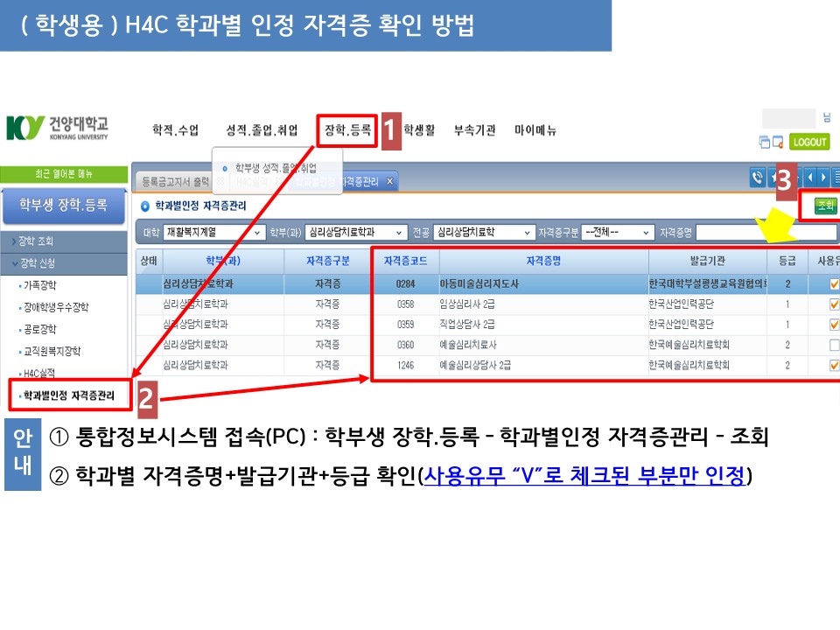This screenshot has width=840, height=630.
Task: Click the phone icon in tab toolbar
Action: pos(758,178)
